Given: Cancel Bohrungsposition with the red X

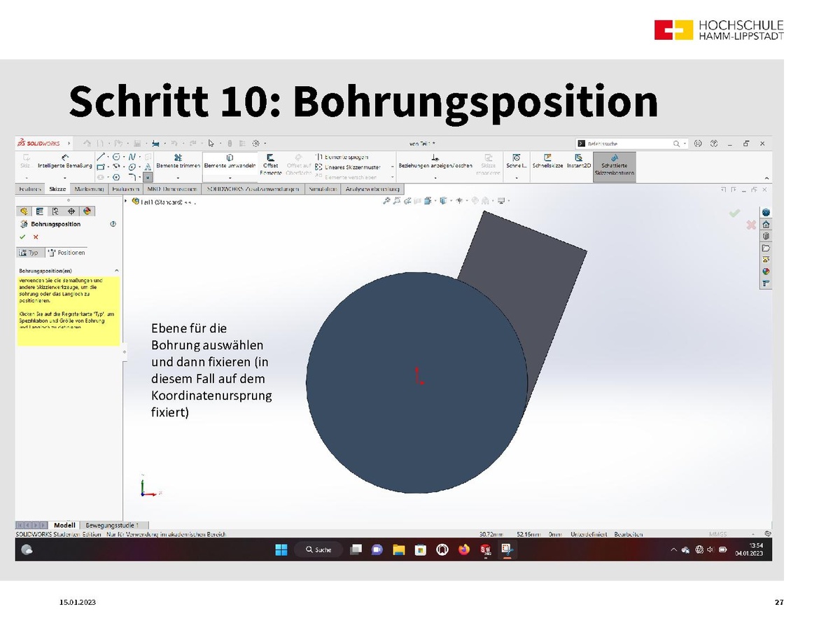Looking at the screenshot, I should (36, 237).
